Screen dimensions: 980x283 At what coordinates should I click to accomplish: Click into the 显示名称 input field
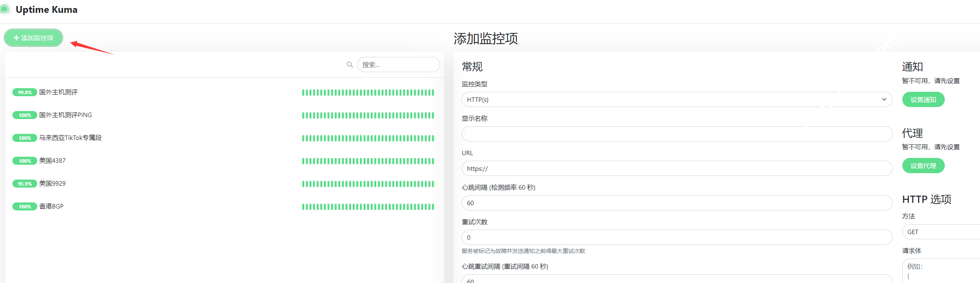(x=677, y=134)
